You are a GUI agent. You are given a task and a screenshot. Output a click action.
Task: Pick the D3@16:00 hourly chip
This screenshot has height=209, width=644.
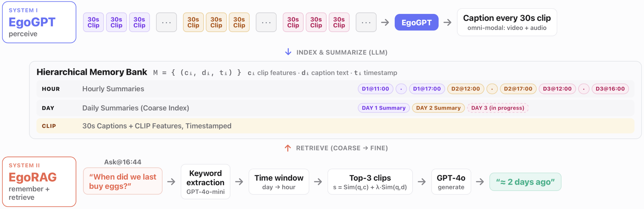(x=610, y=89)
